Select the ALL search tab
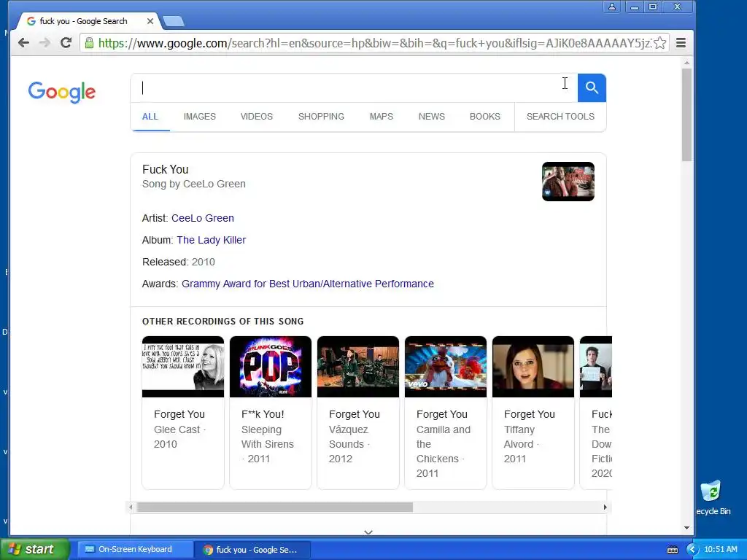Screen dimensions: 747x560 150,117
